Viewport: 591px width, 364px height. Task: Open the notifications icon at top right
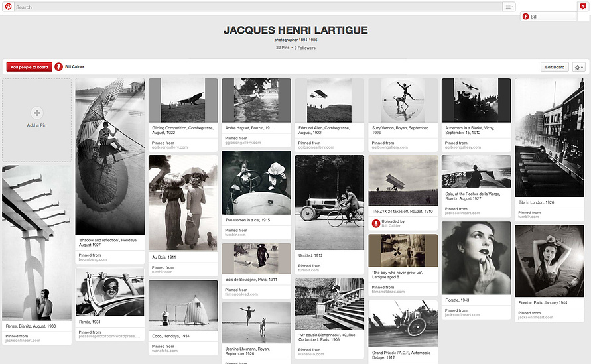[583, 6]
